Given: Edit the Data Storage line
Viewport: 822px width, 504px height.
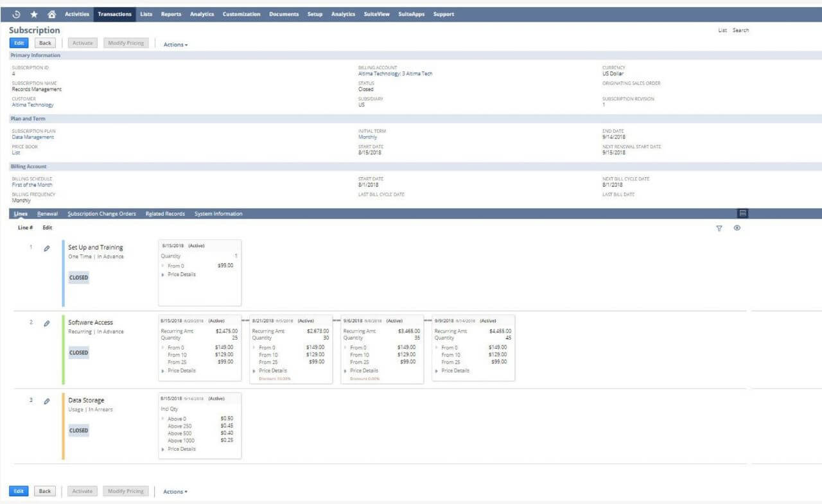Looking at the screenshot, I should click(x=46, y=402).
